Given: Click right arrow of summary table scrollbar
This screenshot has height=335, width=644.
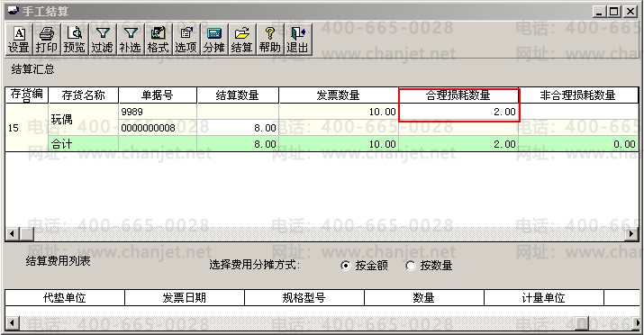Looking at the screenshot, I should click(631, 234).
